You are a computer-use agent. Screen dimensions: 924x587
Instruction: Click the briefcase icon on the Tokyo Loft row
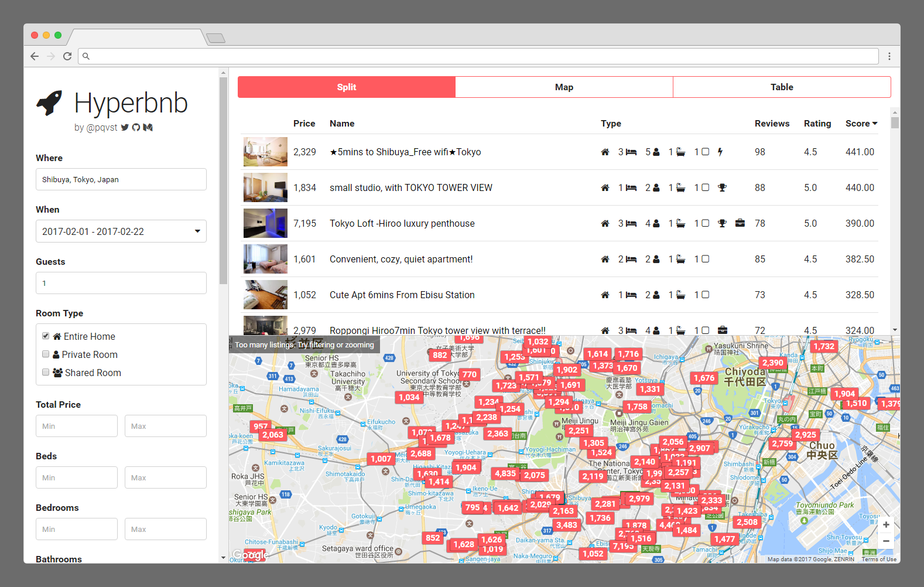[740, 223]
